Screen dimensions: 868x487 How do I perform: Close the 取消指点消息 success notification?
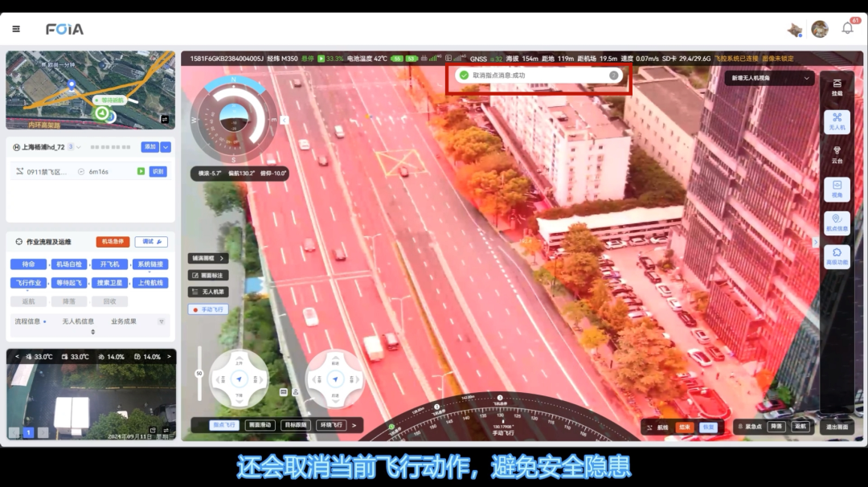coord(614,75)
